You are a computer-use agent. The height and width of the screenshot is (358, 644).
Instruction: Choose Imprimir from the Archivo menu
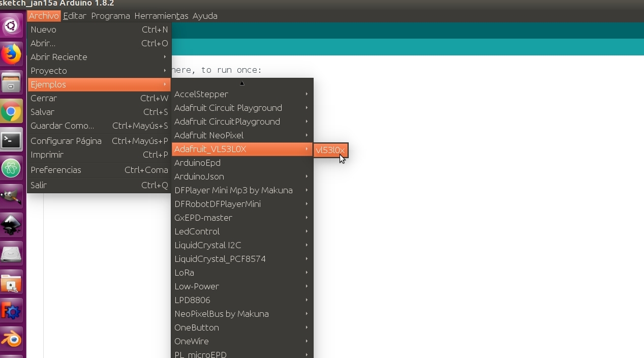point(99,155)
